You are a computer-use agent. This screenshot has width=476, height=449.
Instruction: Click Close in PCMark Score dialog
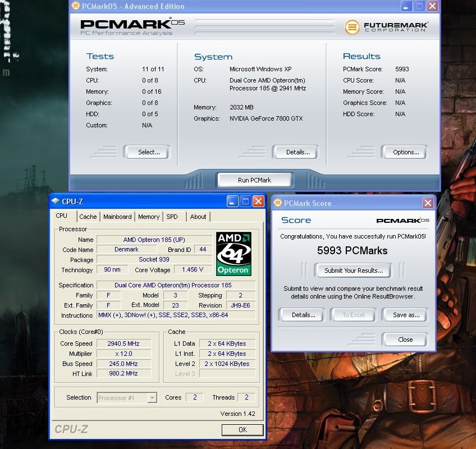[405, 340]
